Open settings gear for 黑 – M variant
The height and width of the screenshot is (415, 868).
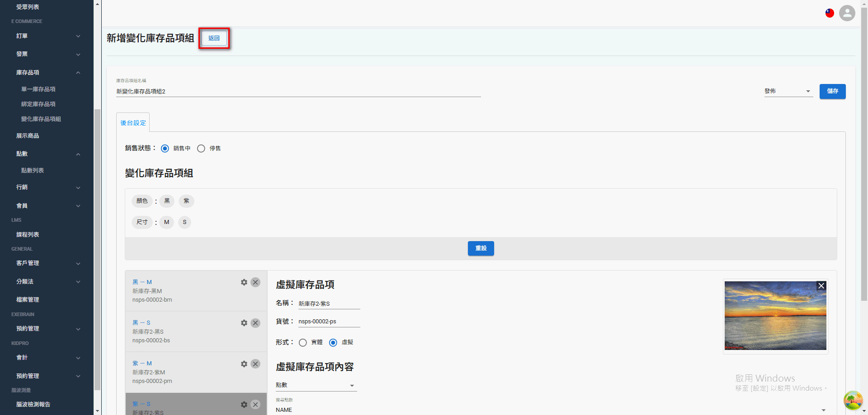[x=244, y=282]
